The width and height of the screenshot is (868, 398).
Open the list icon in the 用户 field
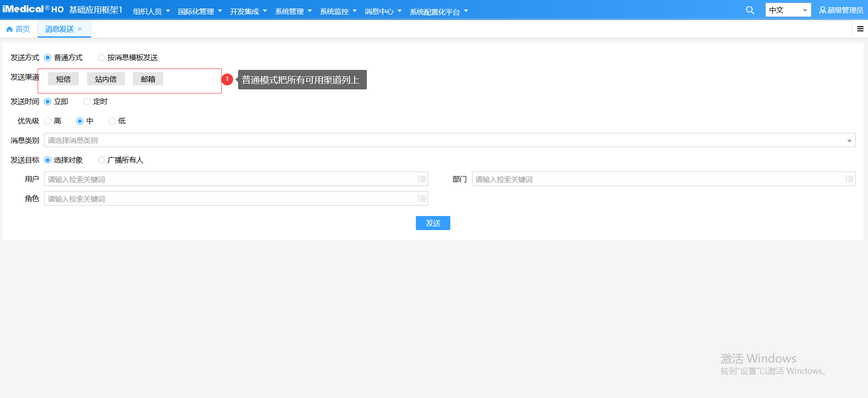(x=422, y=179)
